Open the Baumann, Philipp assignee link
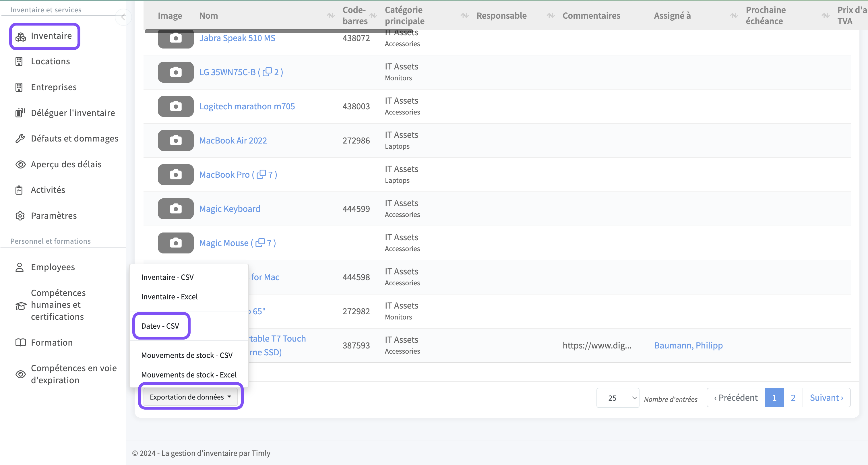Viewport: 868px width, 465px height. click(x=688, y=345)
